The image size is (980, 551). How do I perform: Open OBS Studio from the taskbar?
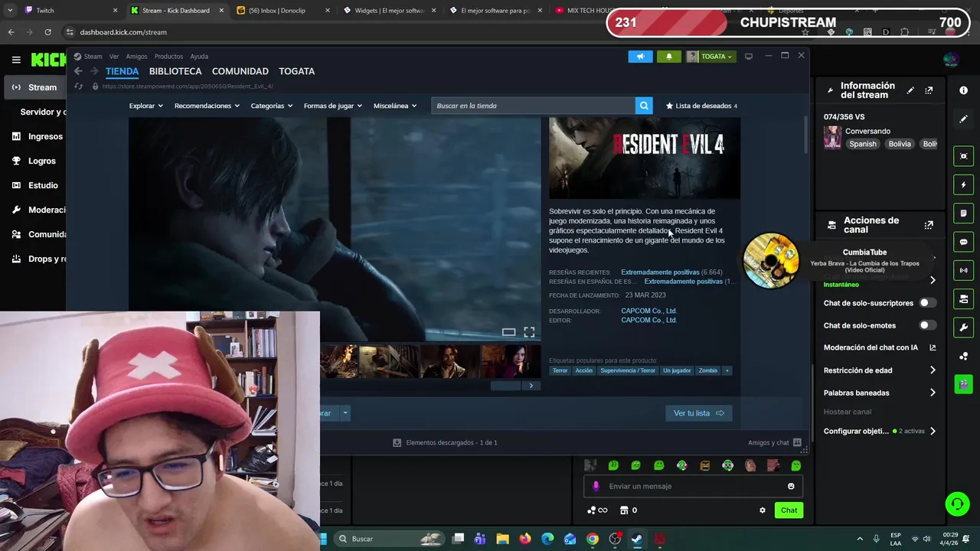pyautogui.click(x=615, y=539)
